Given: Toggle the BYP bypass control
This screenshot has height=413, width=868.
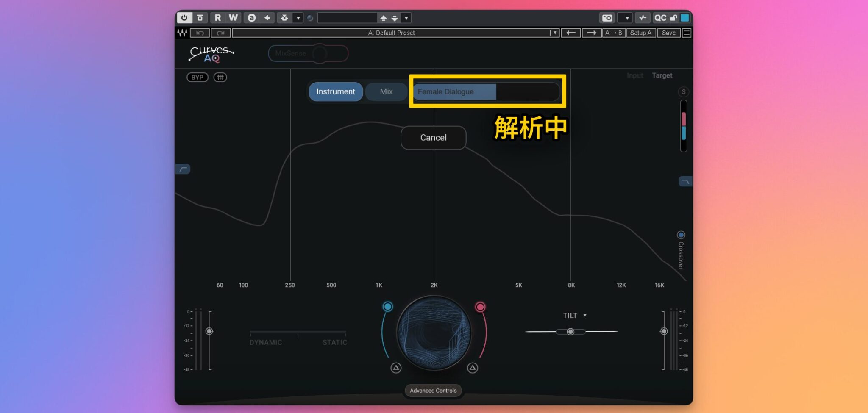Looking at the screenshot, I should click(197, 77).
